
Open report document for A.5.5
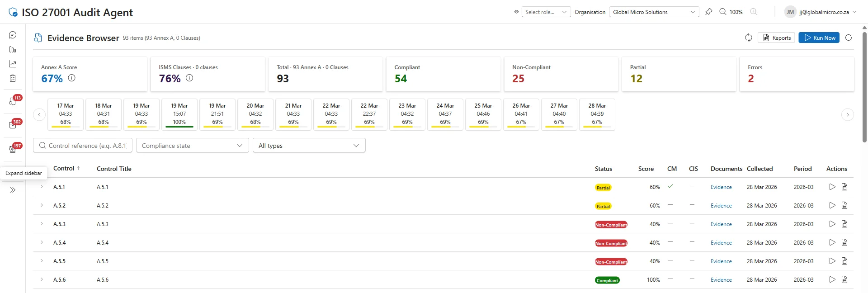844,261
